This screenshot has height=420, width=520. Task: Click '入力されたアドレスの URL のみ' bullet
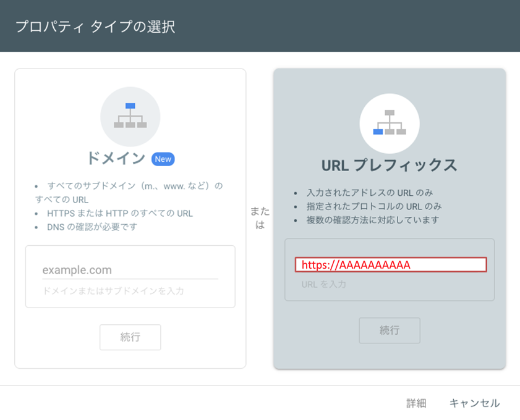[370, 193]
